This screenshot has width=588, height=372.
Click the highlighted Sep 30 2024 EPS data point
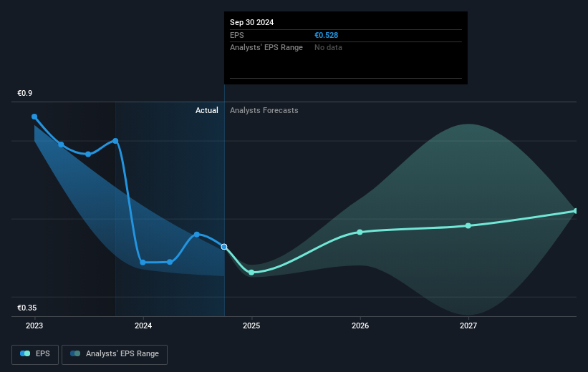click(224, 247)
